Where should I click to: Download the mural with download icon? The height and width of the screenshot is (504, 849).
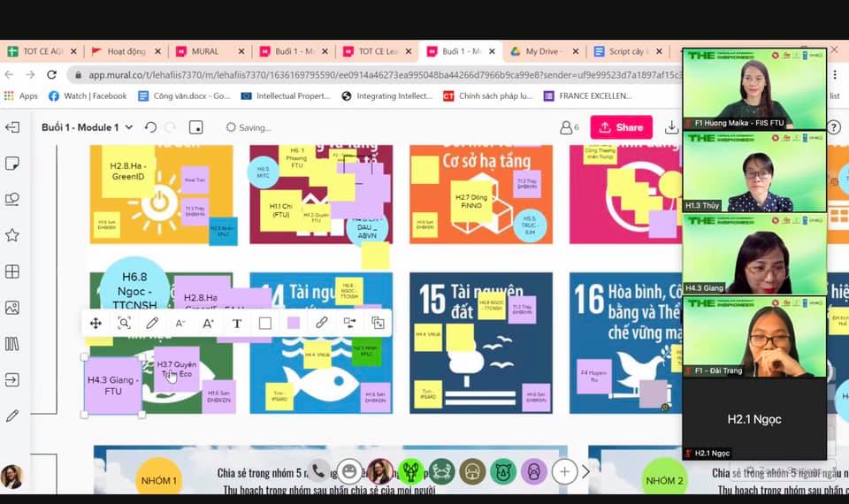[671, 127]
